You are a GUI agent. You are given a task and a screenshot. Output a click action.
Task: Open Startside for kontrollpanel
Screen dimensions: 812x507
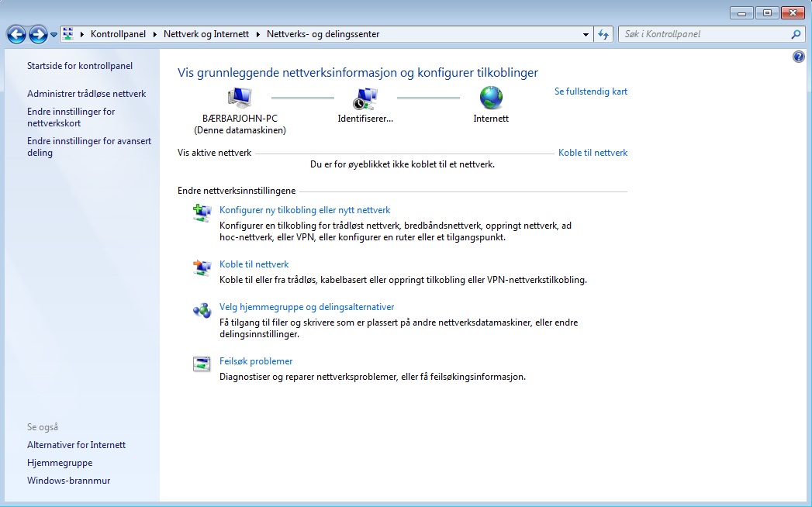pos(80,66)
